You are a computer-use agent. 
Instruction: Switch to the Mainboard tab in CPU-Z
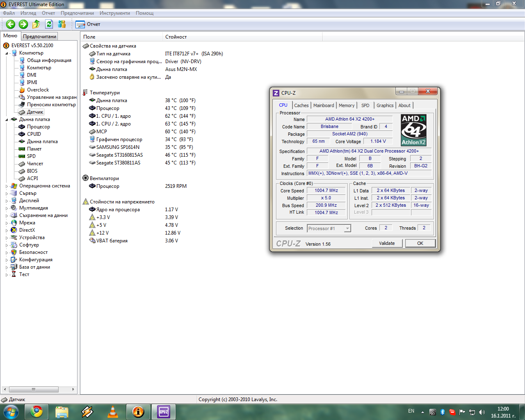324,105
